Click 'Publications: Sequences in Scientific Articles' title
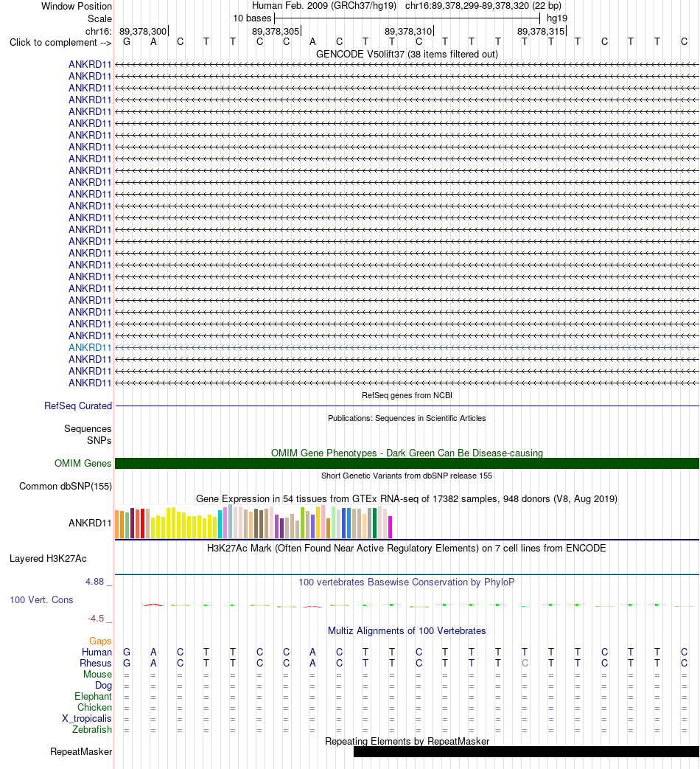700x769 pixels. (407, 418)
